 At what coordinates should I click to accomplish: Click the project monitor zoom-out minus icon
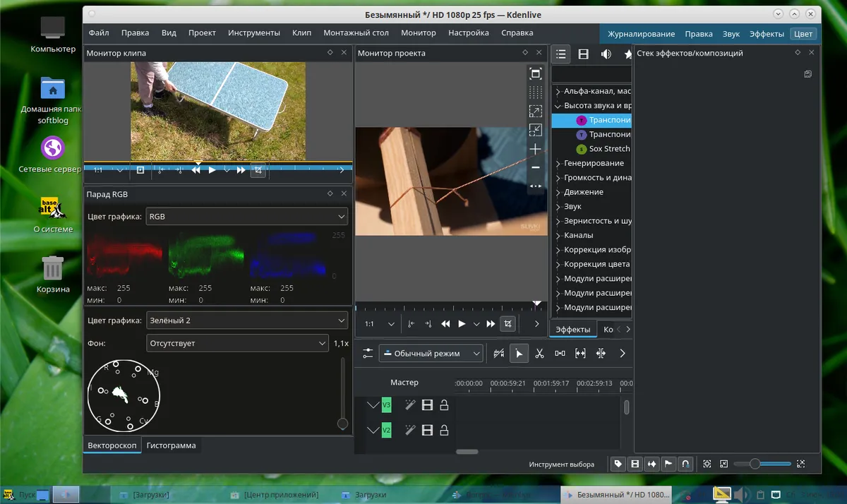coord(535,167)
